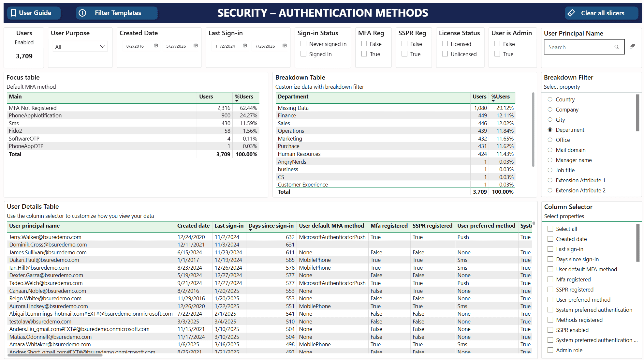Image resolution: width=644 pixels, height=360 pixels.
Task: Click the eraser icon beside Clear all slicers
Action: pos(571,13)
